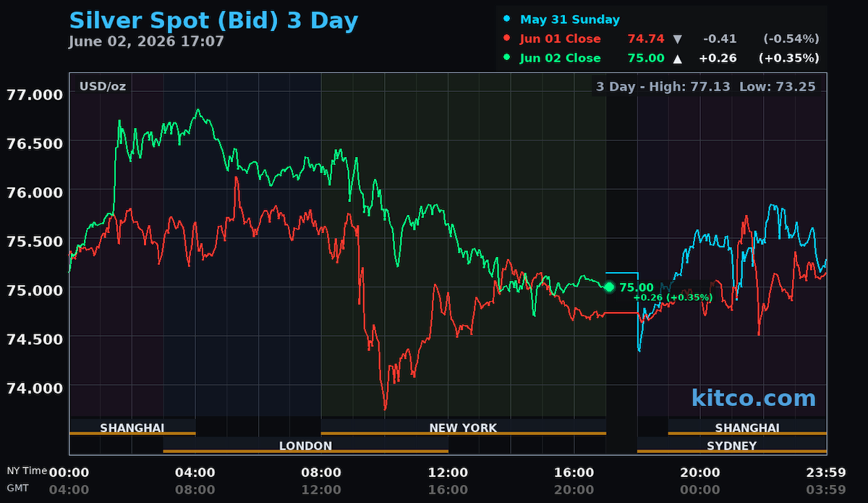Viewport: 868px width, 503px height.
Task: Click the +0.26 change value in the legend
Action: (x=718, y=58)
